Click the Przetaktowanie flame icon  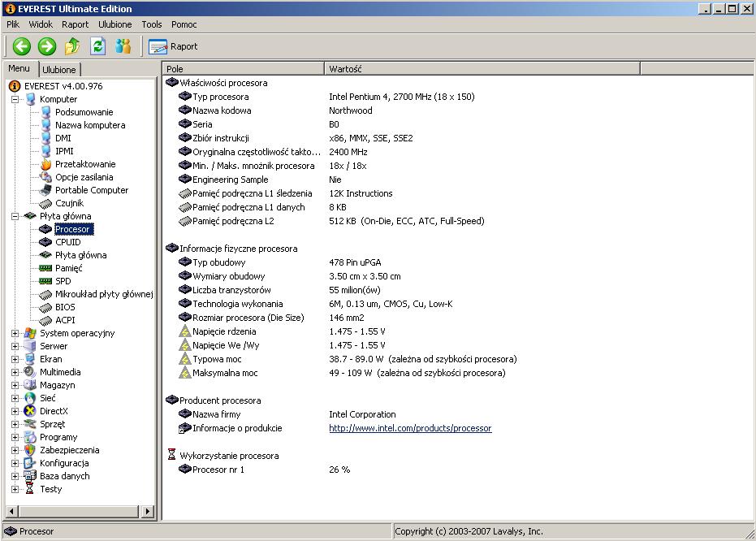tap(45, 164)
